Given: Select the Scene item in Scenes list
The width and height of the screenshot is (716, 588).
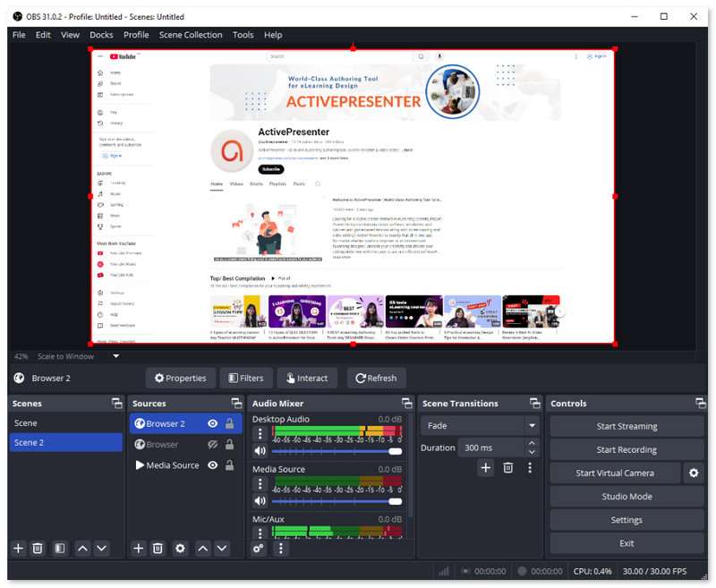Looking at the screenshot, I should (65, 423).
